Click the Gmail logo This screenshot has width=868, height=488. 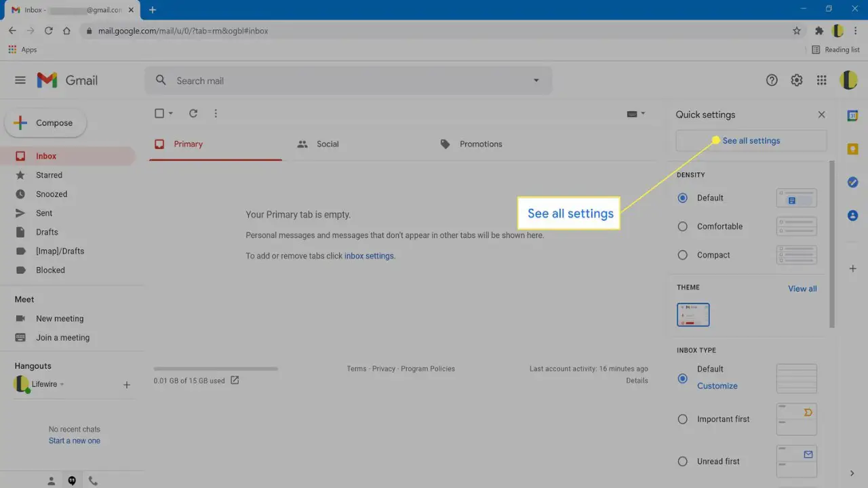pyautogui.click(x=67, y=80)
